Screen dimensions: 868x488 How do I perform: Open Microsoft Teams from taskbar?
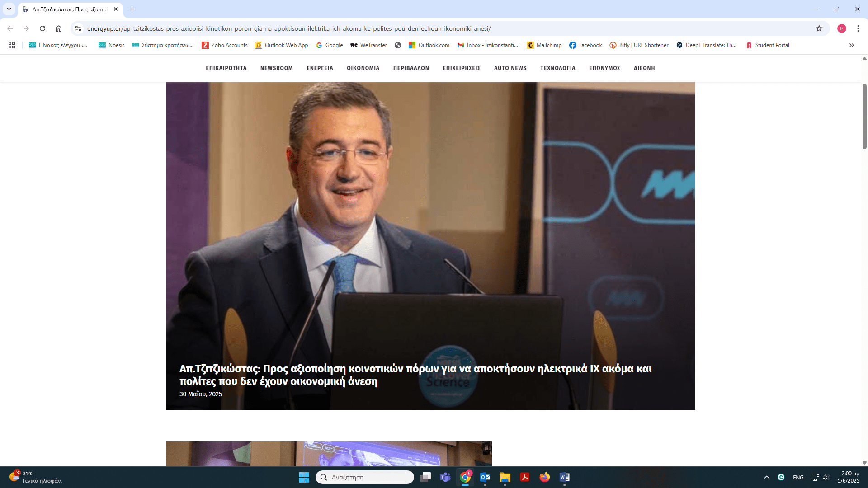coord(445,477)
